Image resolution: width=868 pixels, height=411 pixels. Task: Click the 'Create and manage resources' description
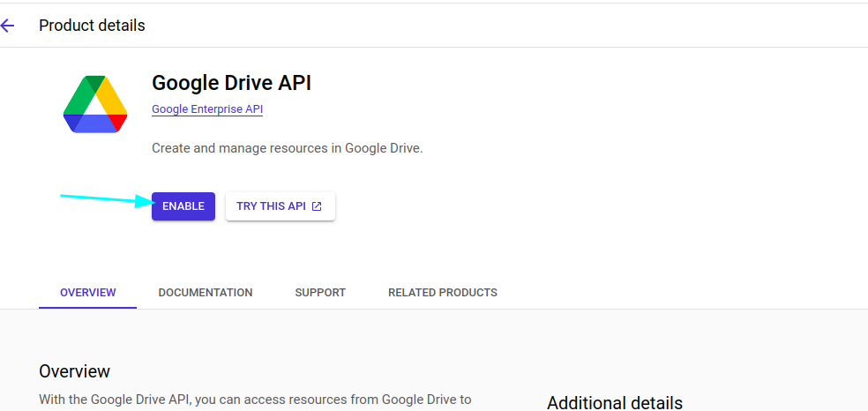click(287, 148)
